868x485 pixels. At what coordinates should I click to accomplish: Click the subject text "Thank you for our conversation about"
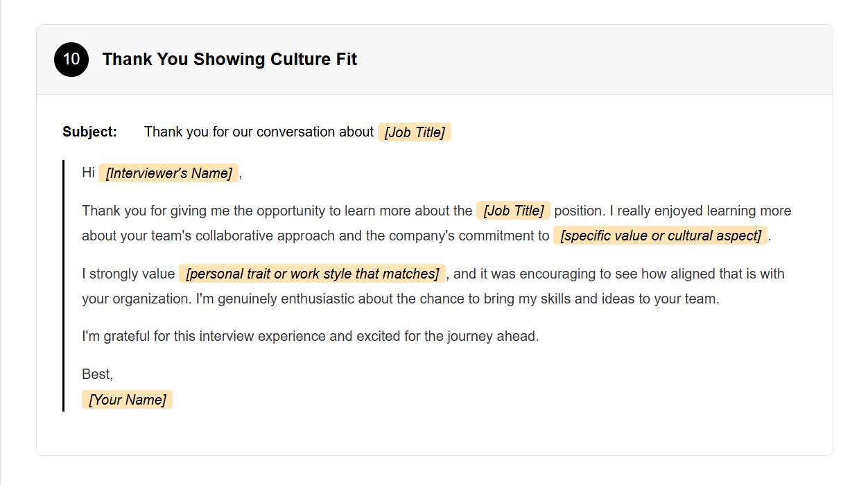tap(259, 132)
